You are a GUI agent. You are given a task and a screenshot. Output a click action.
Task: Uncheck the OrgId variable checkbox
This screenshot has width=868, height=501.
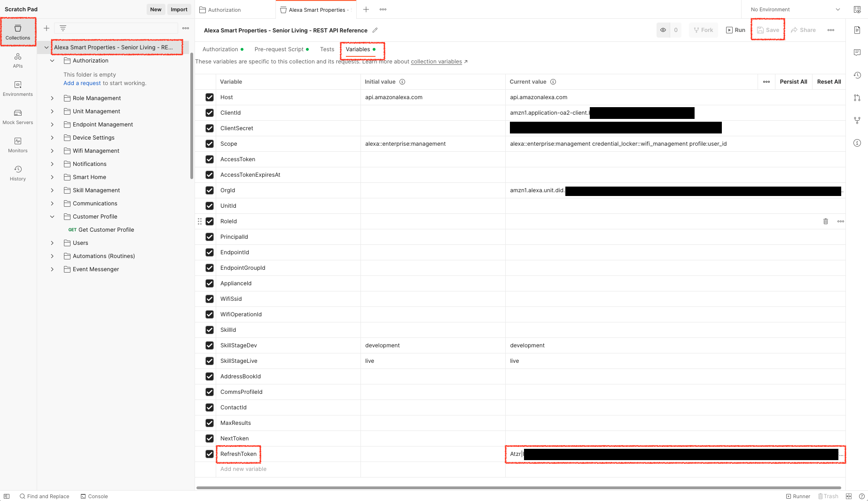pyautogui.click(x=210, y=190)
